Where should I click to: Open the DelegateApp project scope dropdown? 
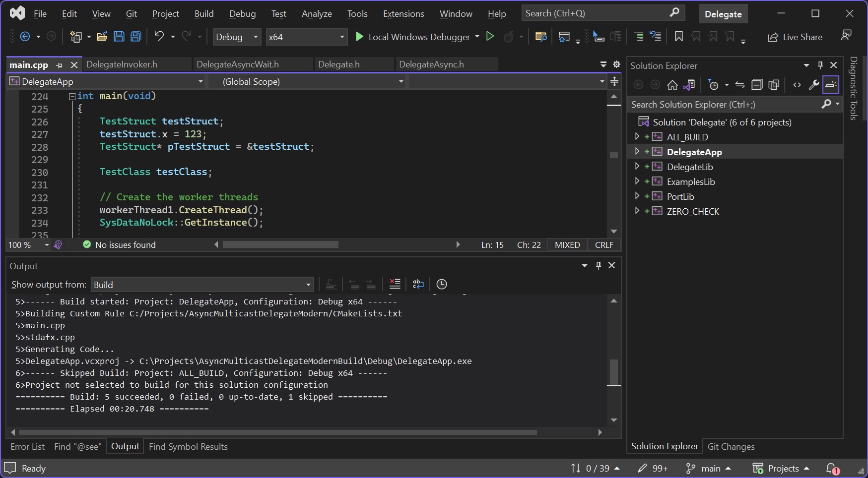[x=106, y=81]
